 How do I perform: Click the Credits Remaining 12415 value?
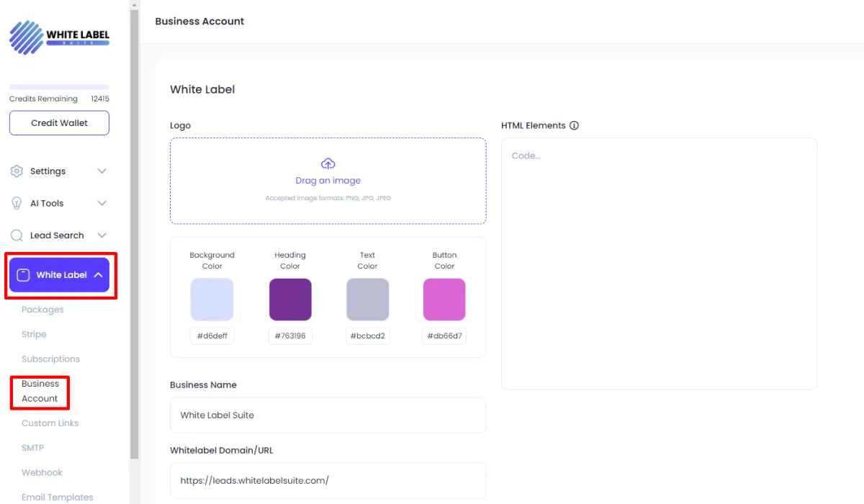pyautogui.click(x=100, y=99)
